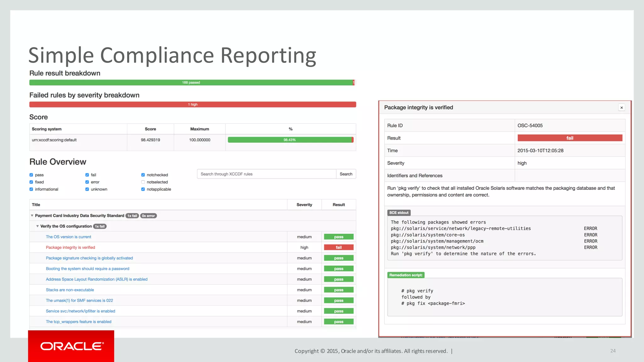Collapse Verify the OS configuration group
This screenshot has height=362, width=644.
[x=37, y=226]
